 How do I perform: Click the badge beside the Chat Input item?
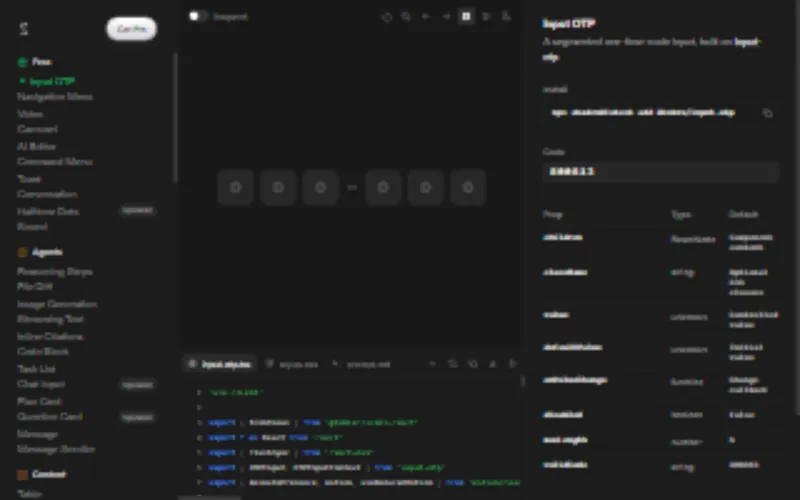137,385
